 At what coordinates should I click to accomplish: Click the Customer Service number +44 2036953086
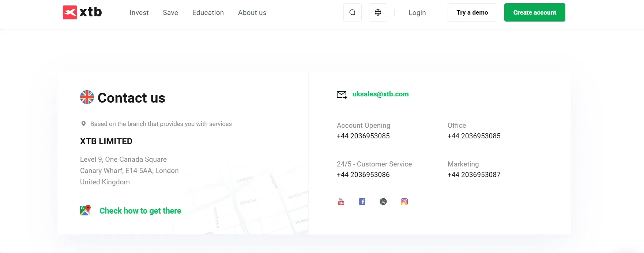click(x=363, y=175)
